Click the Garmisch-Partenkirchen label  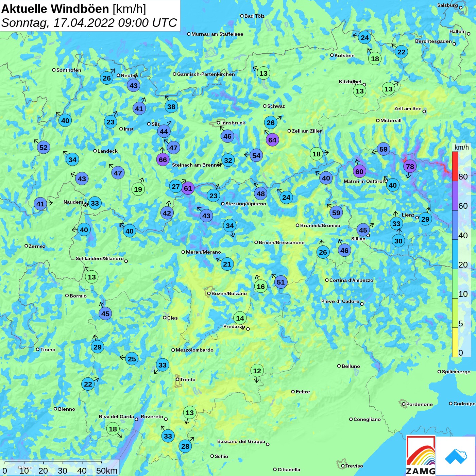coord(206,74)
